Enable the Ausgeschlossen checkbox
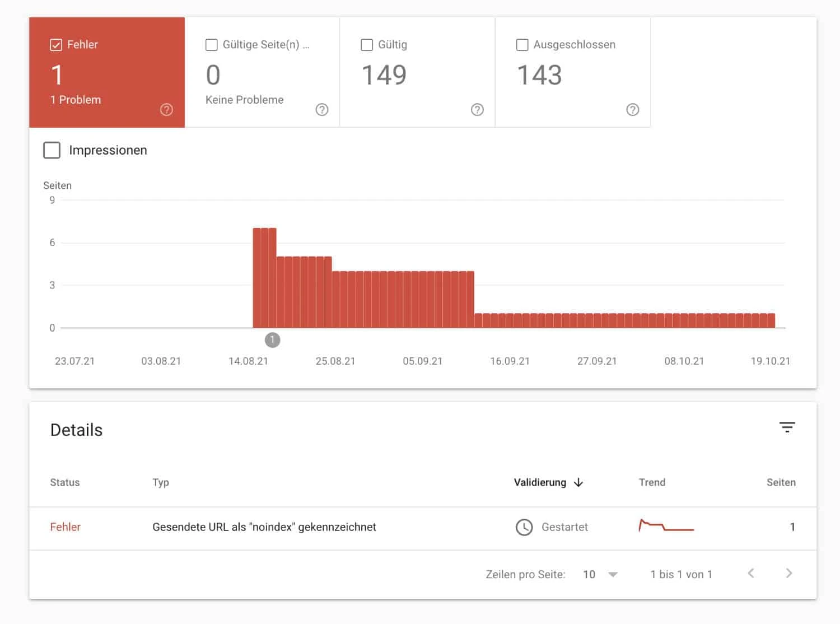Screen dimensions: 840x624 pyautogui.click(x=522, y=45)
